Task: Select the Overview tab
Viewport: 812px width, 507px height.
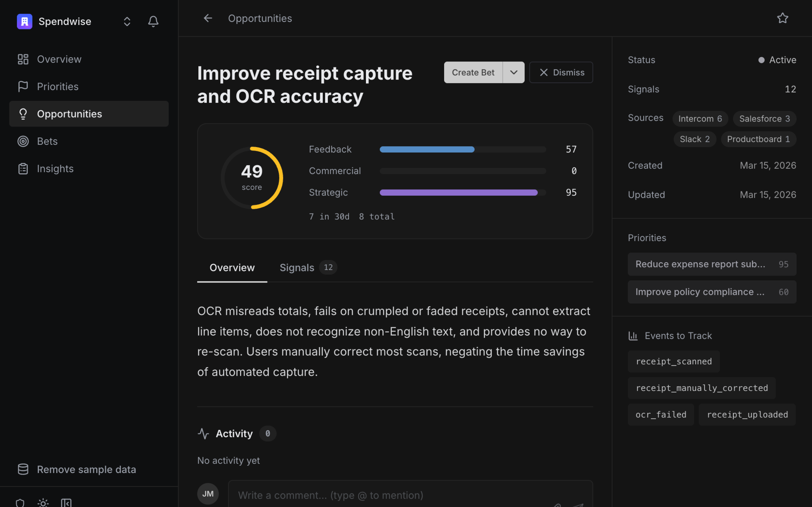Action: point(232,267)
